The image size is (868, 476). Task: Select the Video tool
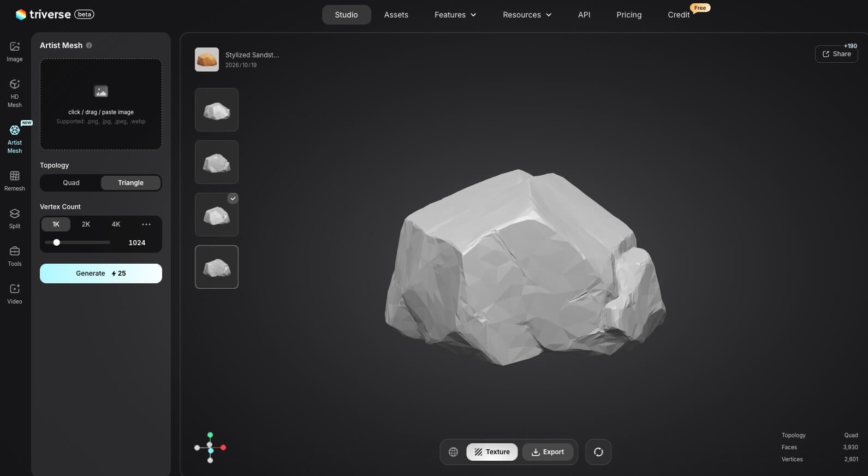pyautogui.click(x=15, y=294)
